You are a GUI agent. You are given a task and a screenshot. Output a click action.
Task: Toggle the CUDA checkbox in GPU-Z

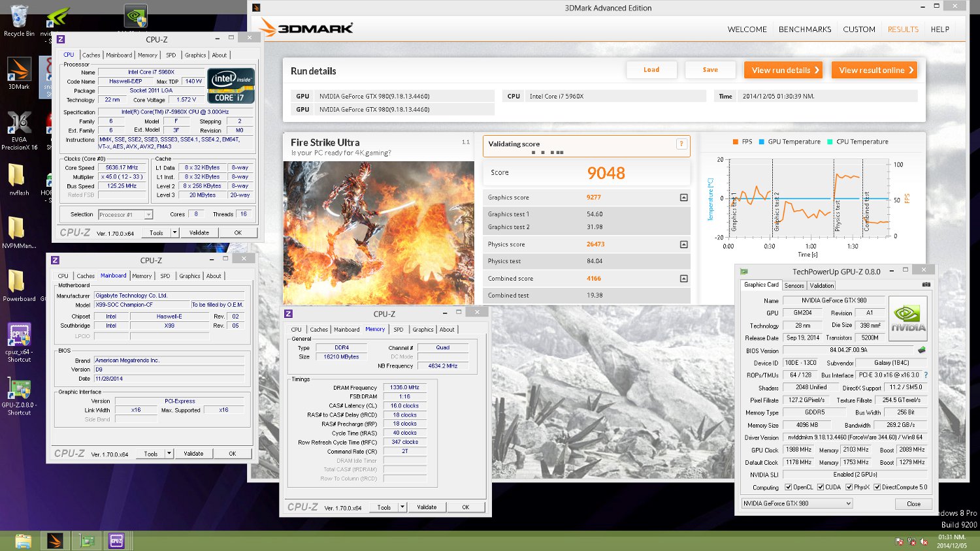coord(821,487)
